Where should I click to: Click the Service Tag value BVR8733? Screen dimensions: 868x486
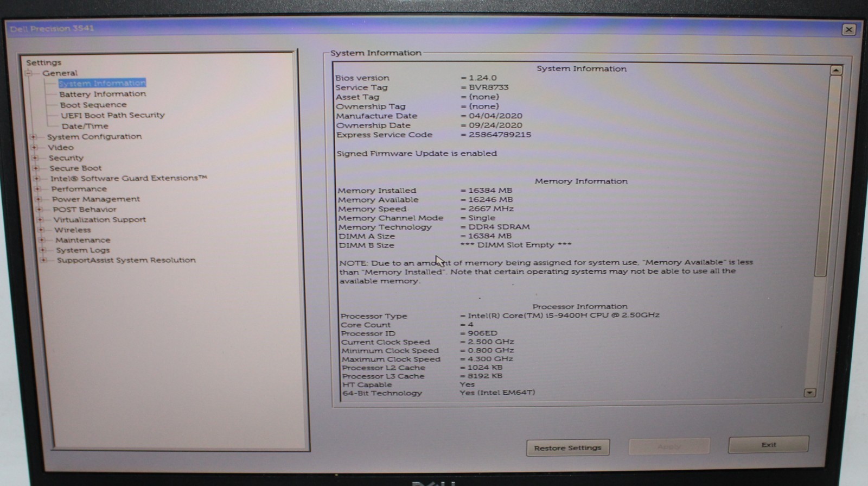(x=488, y=87)
